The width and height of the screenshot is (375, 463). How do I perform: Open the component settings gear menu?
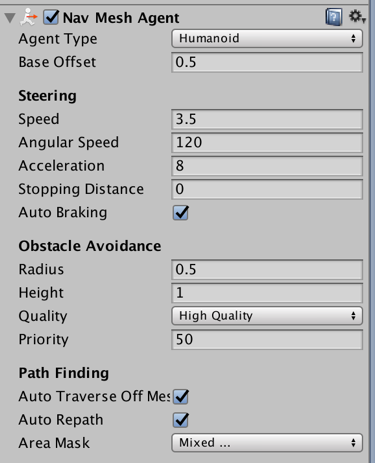coord(357,16)
